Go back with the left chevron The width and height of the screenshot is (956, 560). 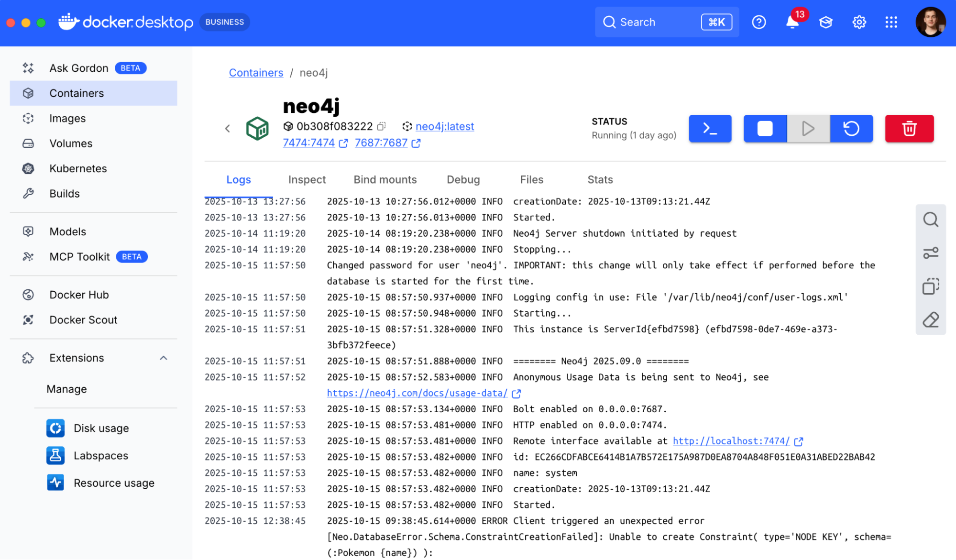[x=228, y=128]
